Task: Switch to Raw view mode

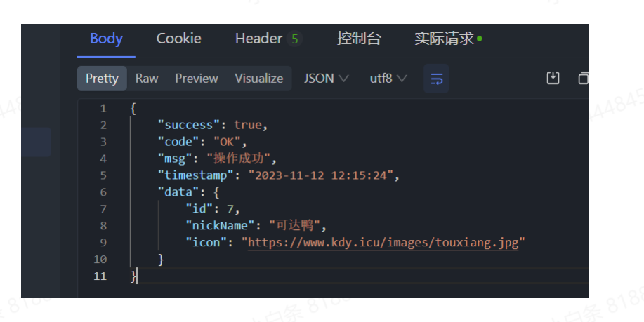Action: point(147,79)
